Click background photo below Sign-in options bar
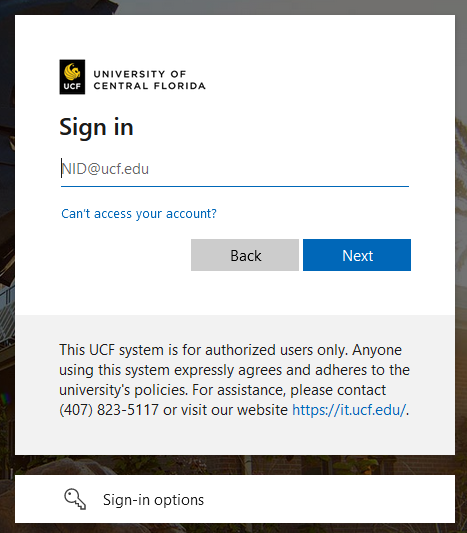This screenshot has width=467, height=533. tap(235, 528)
